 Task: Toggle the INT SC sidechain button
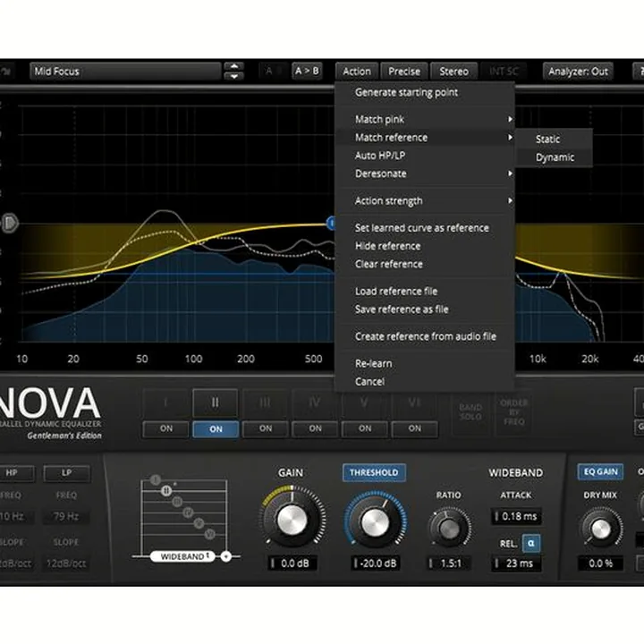pyautogui.click(x=504, y=72)
